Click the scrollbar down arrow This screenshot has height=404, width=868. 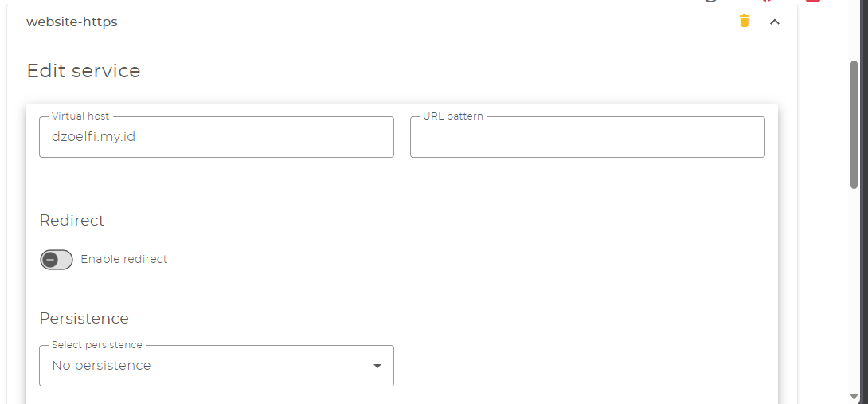pos(854,396)
